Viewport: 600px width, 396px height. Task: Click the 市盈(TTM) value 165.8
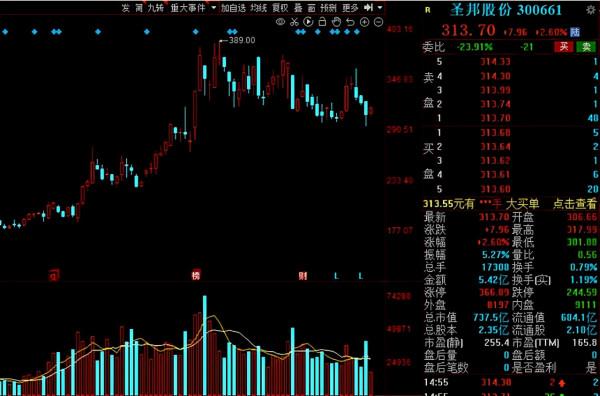[585, 343]
